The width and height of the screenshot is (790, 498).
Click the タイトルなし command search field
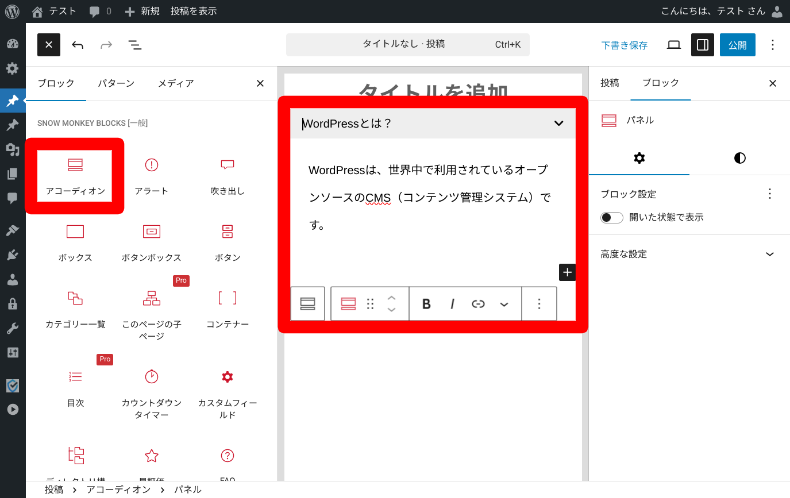point(407,45)
